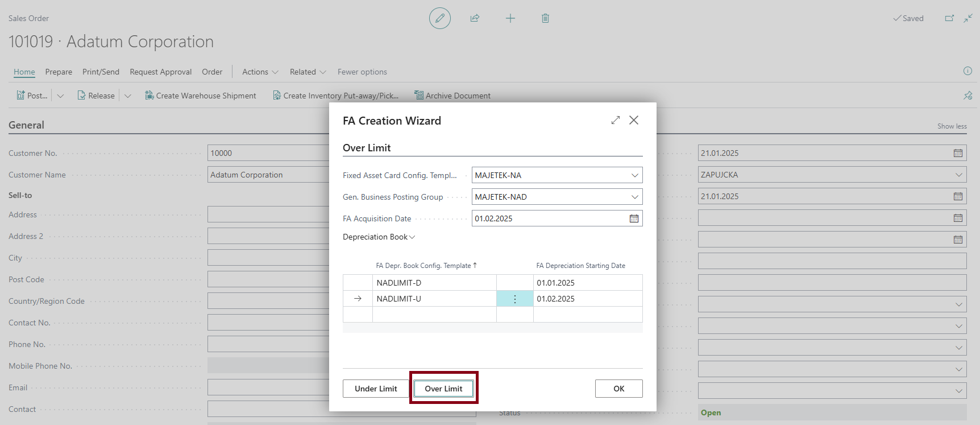This screenshot has width=980, height=425.
Task: Select the Home tab
Action: [x=24, y=72]
